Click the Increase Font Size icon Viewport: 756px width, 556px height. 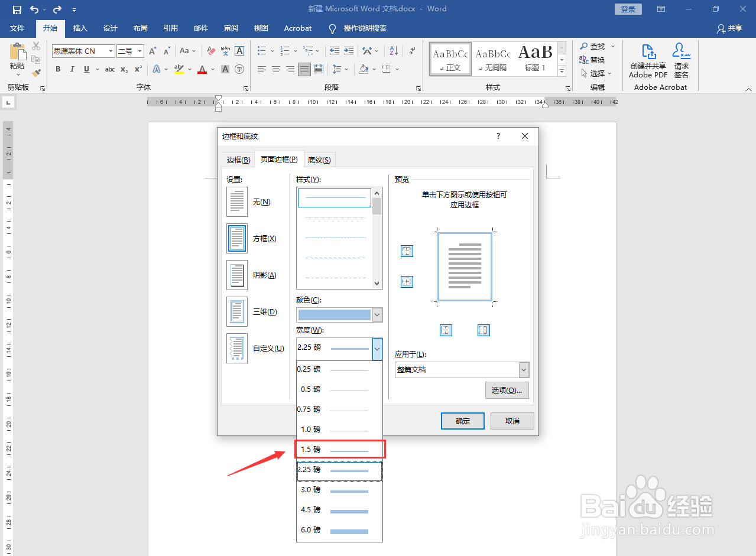pos(153,51)
